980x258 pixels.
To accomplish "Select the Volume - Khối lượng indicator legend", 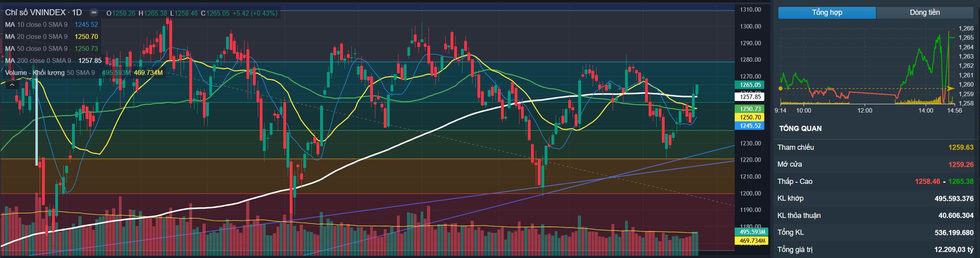I will point(50,73).
